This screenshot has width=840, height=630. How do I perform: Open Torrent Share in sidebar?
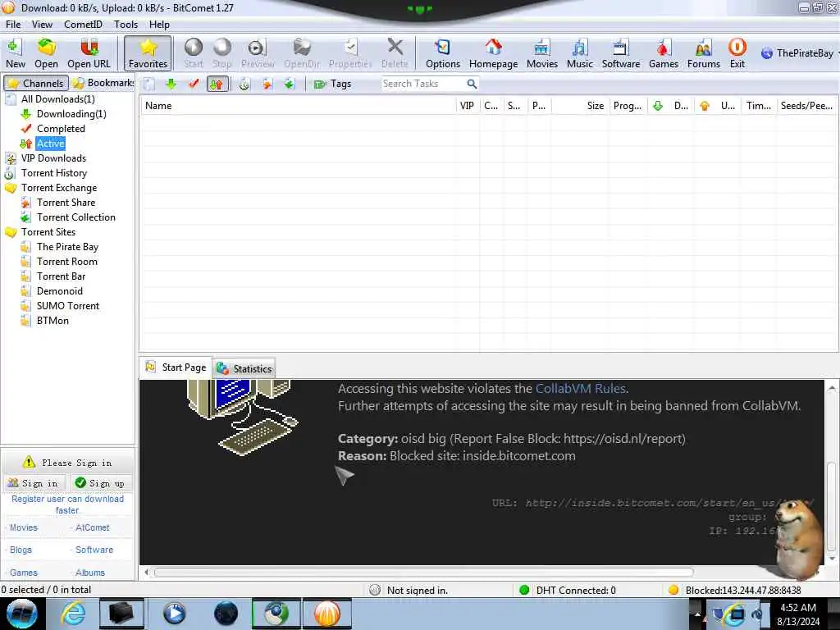(66, 203)
